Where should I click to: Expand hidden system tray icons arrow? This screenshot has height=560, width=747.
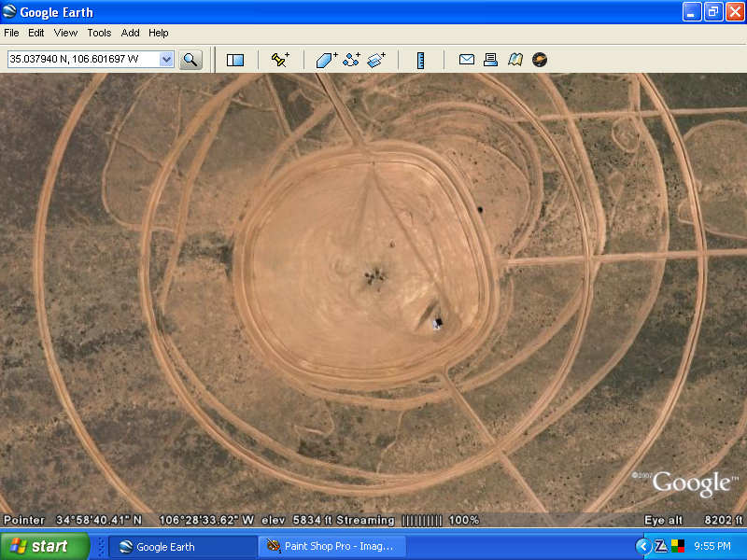pyautogui.click(x=643, y=546)
